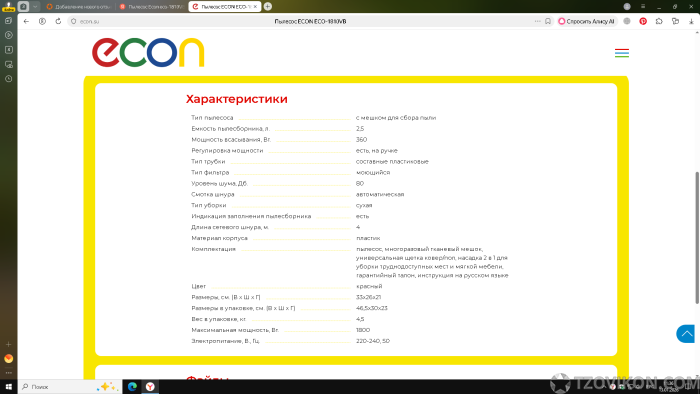Screen dimensions: 700x394
Task: Expand the tab groups dropdown arrow
Action: [x=35, y=7]
